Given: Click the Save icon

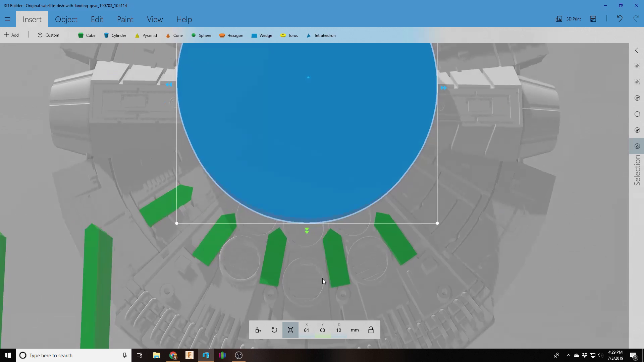Looking at the screenshot, I should (593, 19).
